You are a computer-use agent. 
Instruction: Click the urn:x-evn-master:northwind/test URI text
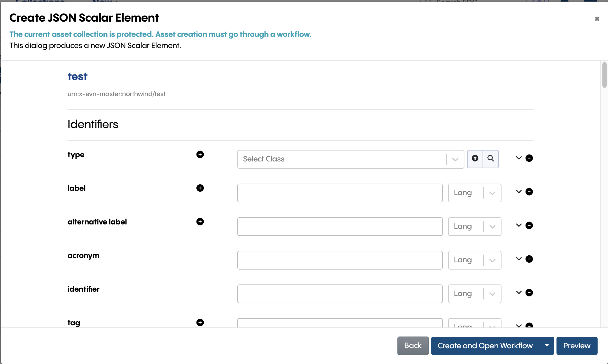click(x=116, y=94)
